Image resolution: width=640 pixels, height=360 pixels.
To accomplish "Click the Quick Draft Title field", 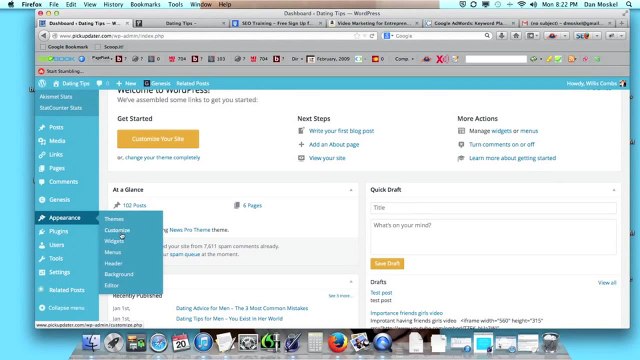I will tap(493, 208).
